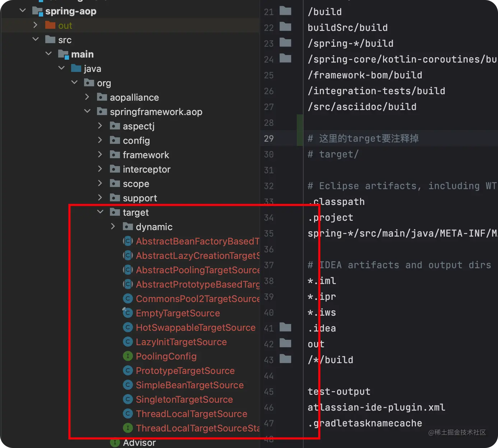The height and width of the screenshot is (448, 498).
Task: Click the ThreadLocalTargetSource class icon
Action: click(x=128, y=413)
